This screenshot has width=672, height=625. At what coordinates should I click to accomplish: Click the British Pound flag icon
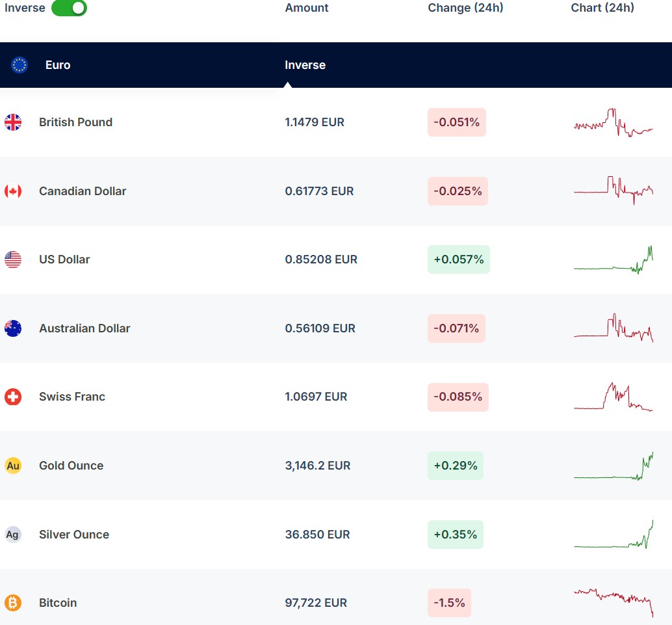click(13, 122)
